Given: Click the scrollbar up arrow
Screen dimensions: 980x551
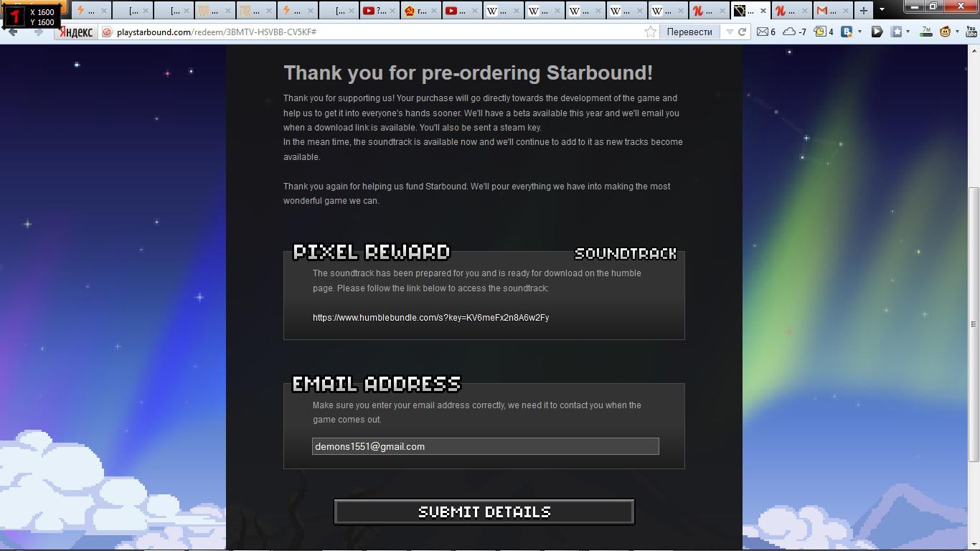Looking at the screenshot, I should coord(974,50).
